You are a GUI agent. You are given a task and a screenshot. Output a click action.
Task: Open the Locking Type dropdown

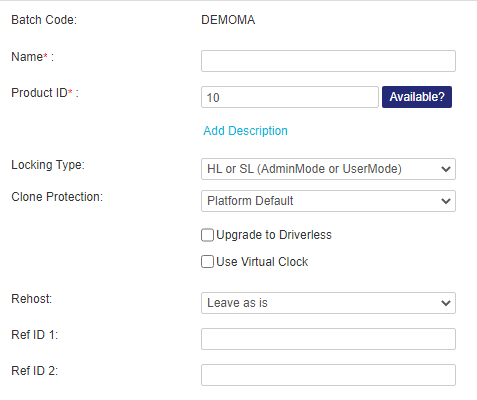328,169
